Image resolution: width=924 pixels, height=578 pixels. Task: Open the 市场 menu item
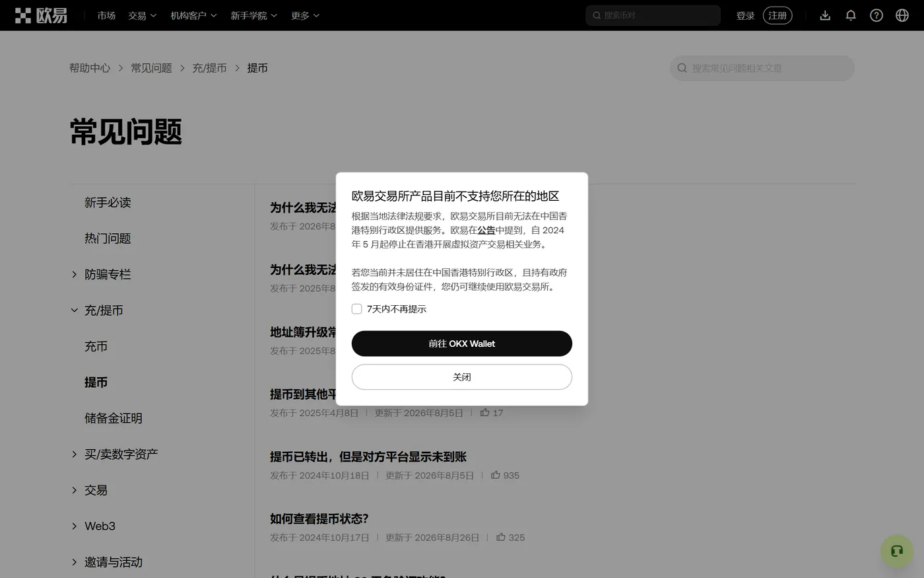106,15
